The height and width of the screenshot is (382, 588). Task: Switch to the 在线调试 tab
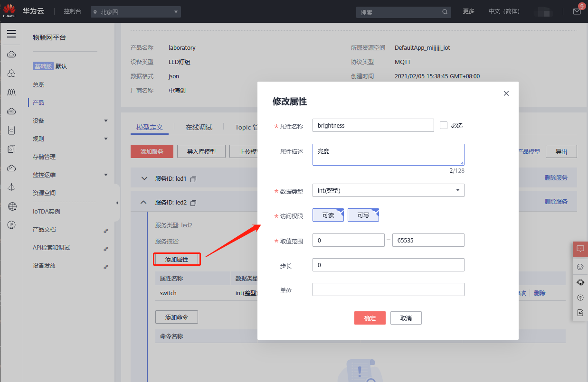[199, 127]
